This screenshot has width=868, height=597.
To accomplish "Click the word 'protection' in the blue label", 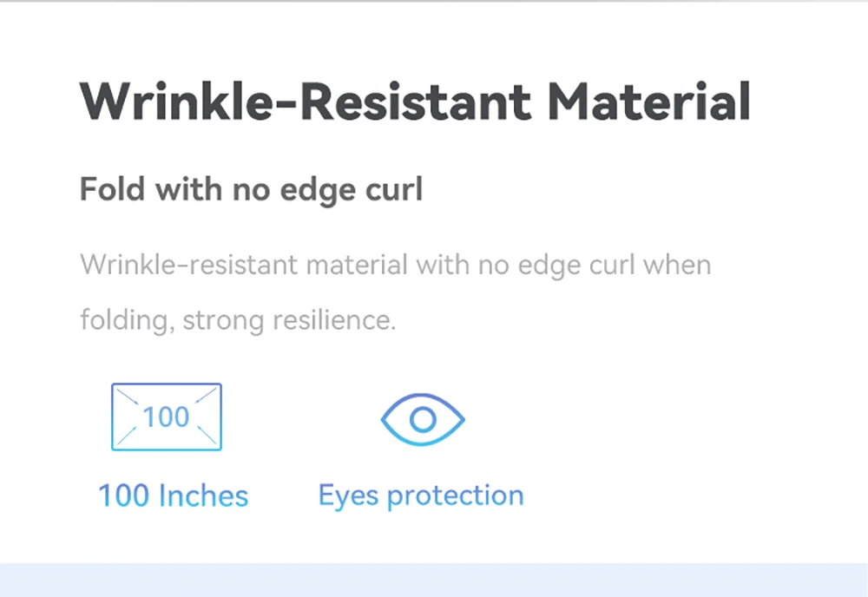I will [x=456, y=496].
